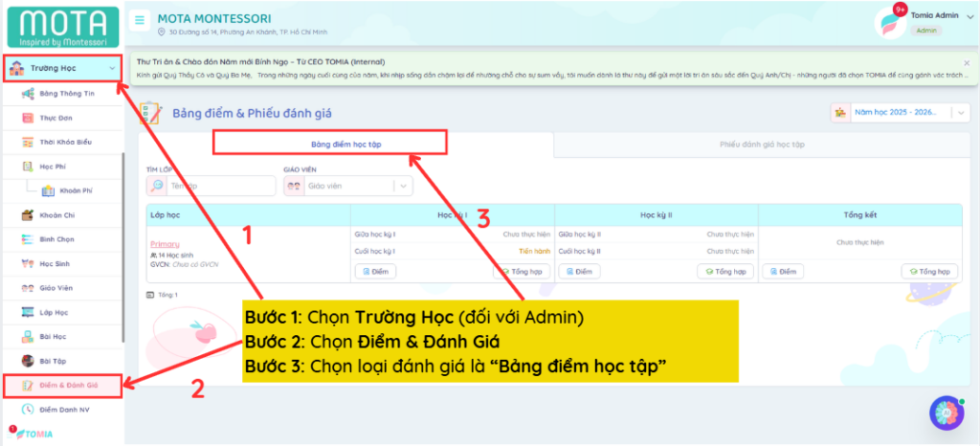Open Học Sinh in the sidebar

(x=57, y=263)
